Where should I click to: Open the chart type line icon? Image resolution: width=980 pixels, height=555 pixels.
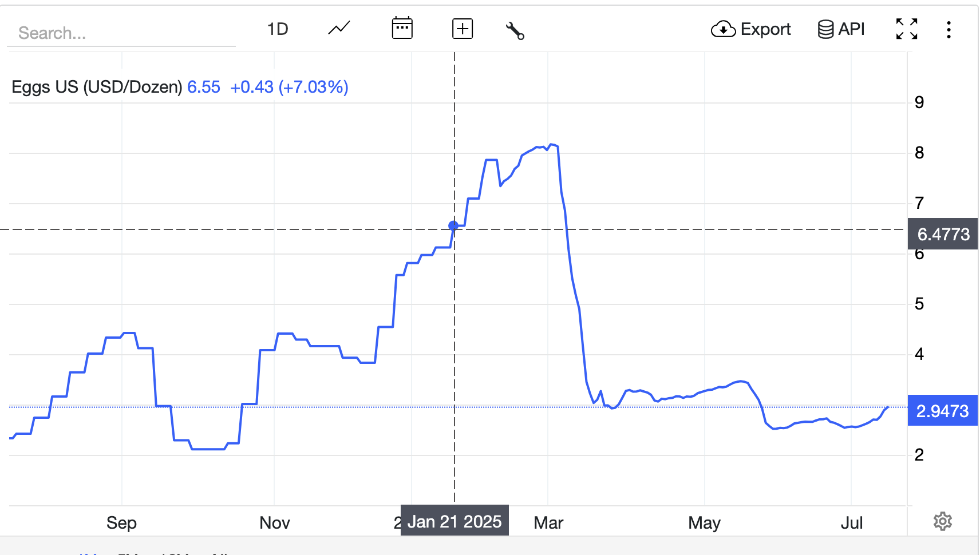[x=339, y=29]
